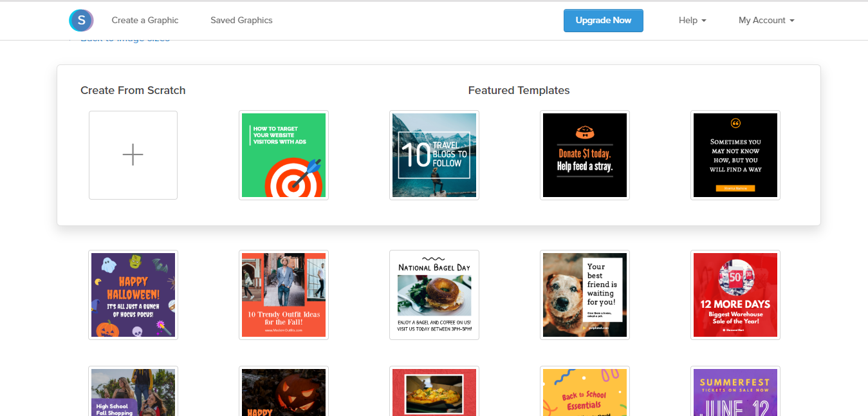Select the National Bagel Day template
The height and width of the screenshot is (416, 868).
coord(434,295)
